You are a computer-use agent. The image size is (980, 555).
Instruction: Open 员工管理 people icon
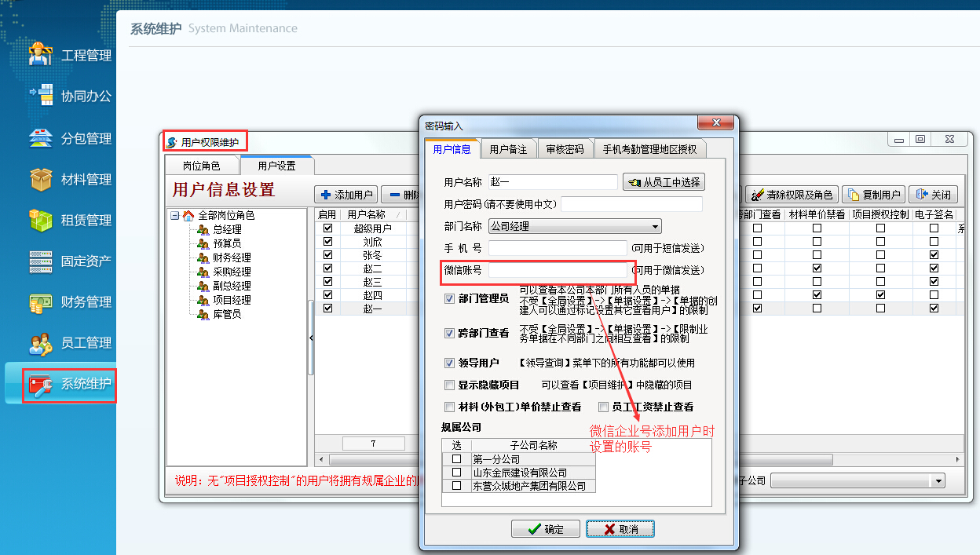point(41,343)
